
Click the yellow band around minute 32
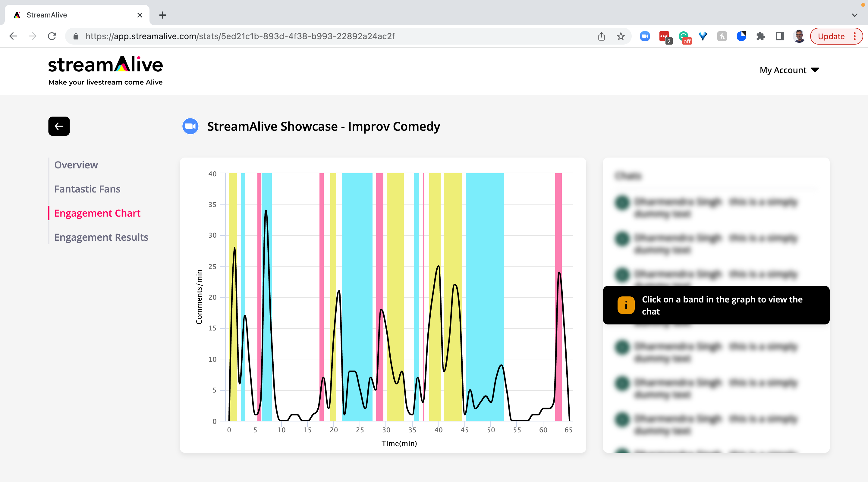click(395, 297)
